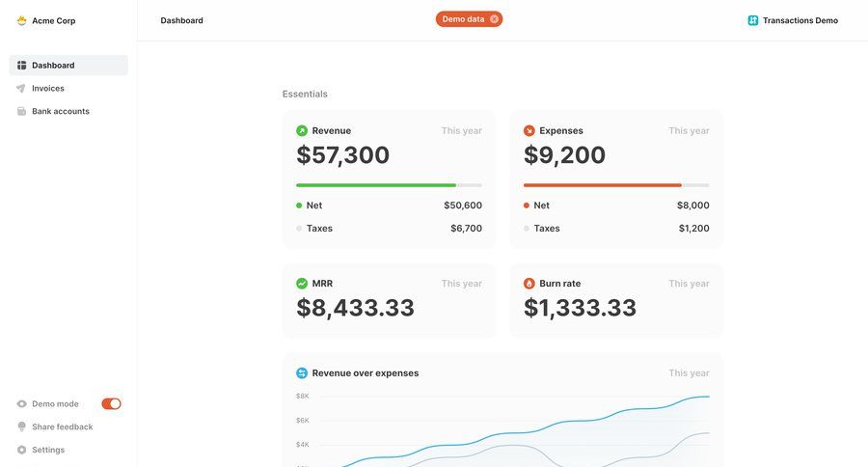The height and width of the screenshot is (467, 868).
Task: Click the green MRR trend icon
Action: pos(302,283)
